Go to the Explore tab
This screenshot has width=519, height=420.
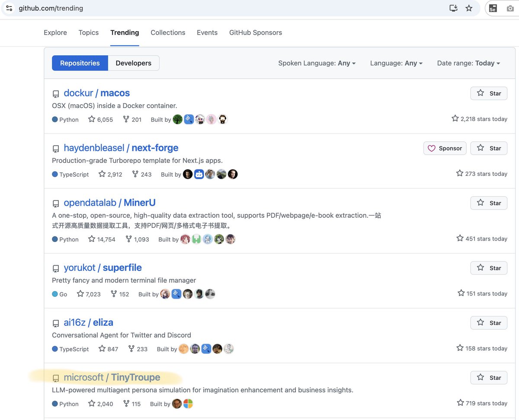(x=55, y=32)
